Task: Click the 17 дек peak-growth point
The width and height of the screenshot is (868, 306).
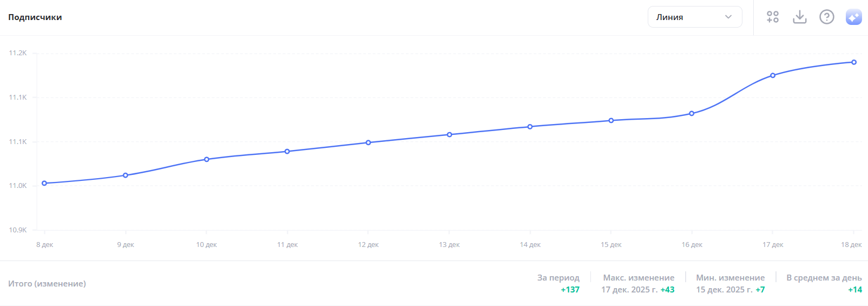Action: 773,75
